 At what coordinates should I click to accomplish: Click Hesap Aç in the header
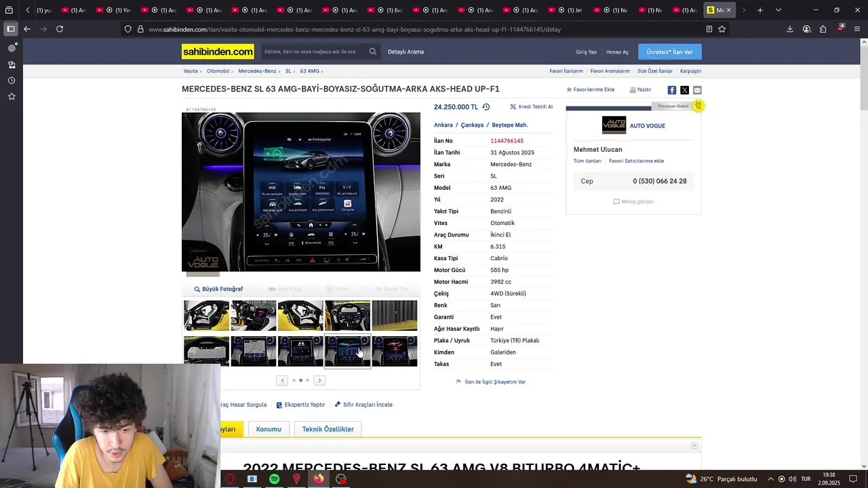[617, 52]
